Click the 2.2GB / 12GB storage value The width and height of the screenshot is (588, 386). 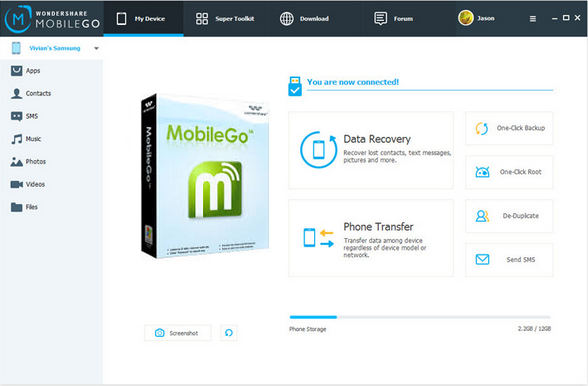534,329
